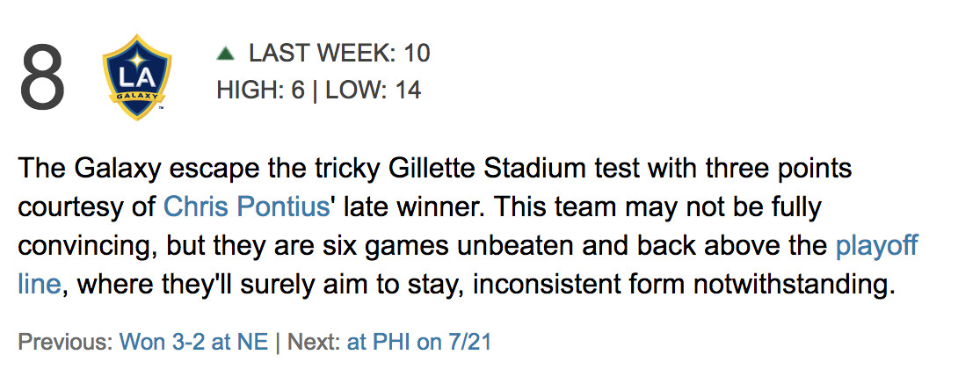
Task: Open the Chris Pontius player link
Action: click(x=246, y=207)
